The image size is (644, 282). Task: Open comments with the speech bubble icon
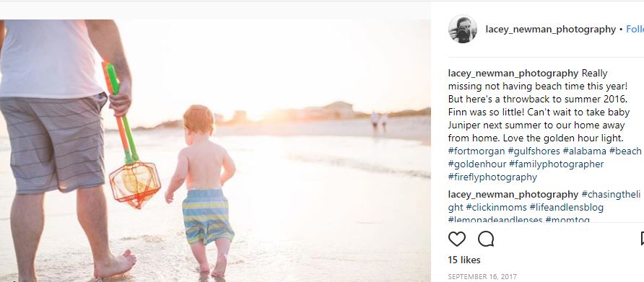pos(486,239)
